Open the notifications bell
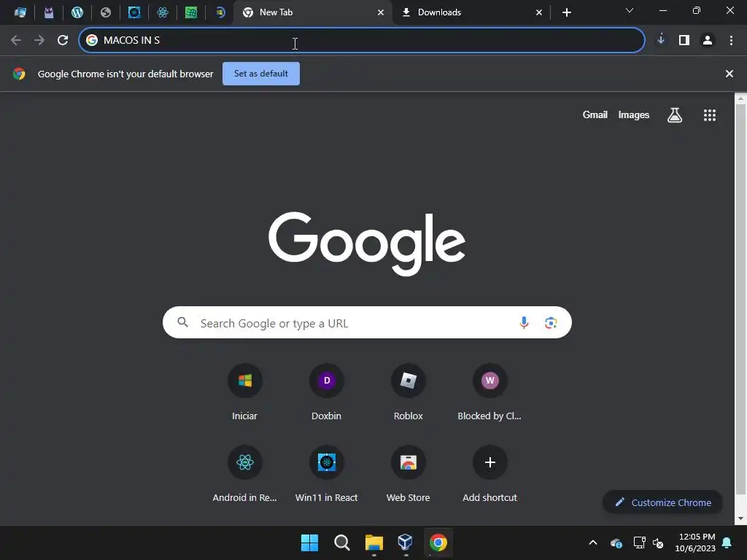The image size is (747, 560). (x=727, y=542)
